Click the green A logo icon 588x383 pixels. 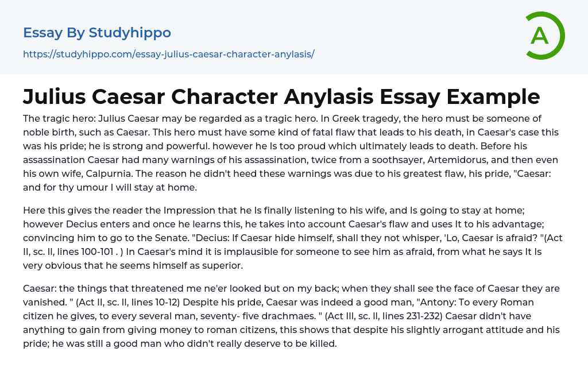(x=539, y=36)
